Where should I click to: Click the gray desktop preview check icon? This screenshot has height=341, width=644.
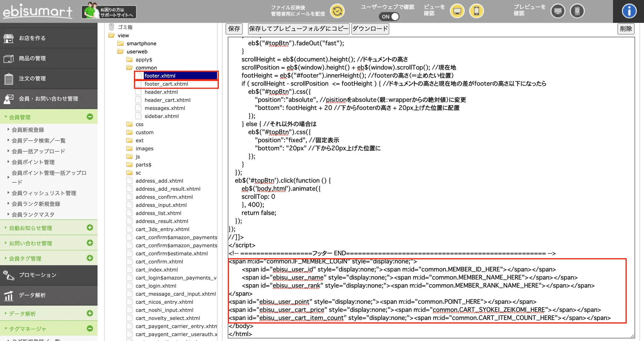pyautogui.click(x=558, y=11)
